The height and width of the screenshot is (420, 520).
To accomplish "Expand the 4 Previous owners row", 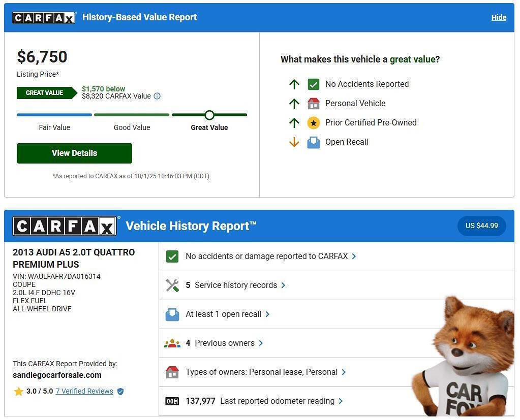I will click(x=224, y=343).
